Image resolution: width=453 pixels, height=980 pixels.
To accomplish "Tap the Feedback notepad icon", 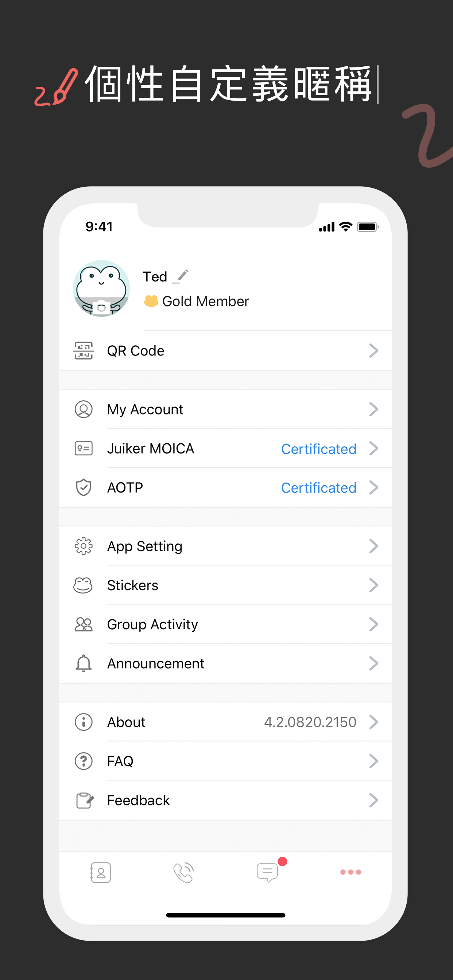I will (85, 800).
